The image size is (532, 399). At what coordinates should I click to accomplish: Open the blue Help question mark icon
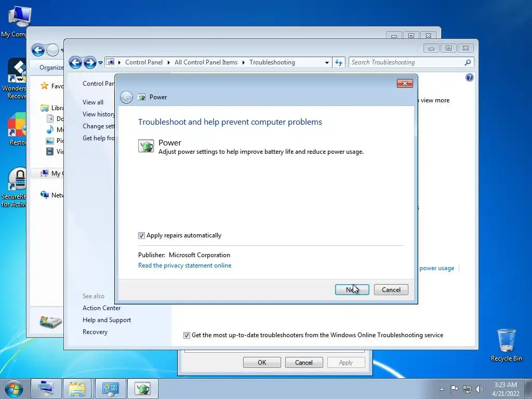(x=469, y=77)
